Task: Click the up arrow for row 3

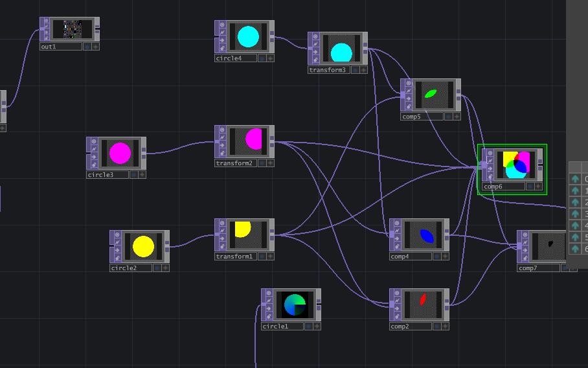Action: [575, 214]
